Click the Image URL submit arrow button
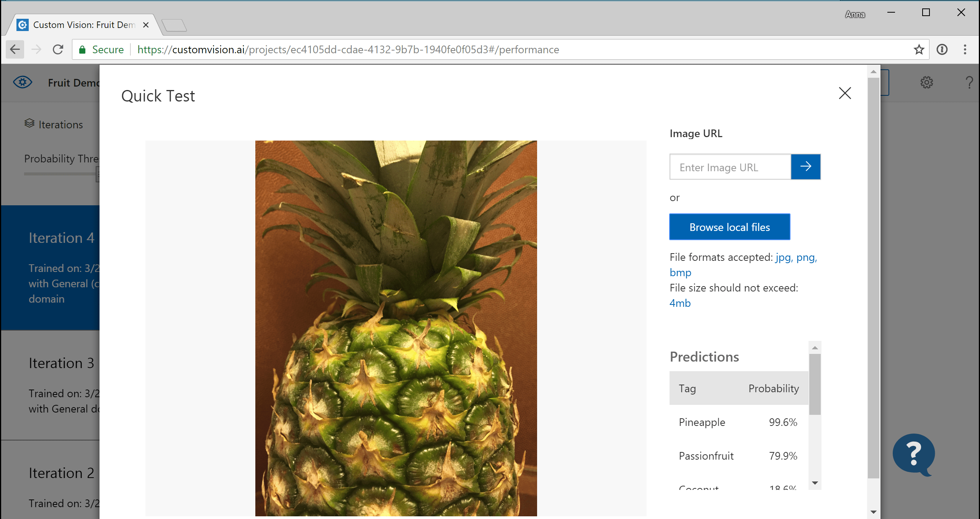 click(x=806, y=167)
